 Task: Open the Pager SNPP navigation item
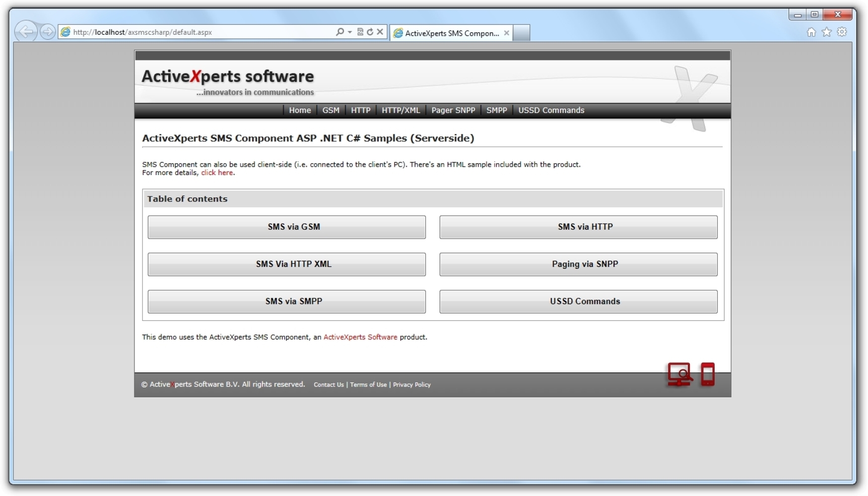pos(453,110)
